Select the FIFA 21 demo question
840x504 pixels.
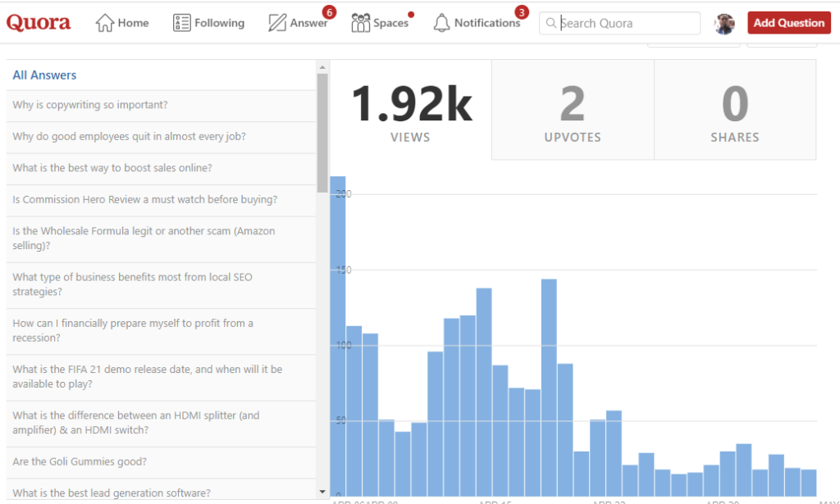point(161,377)
